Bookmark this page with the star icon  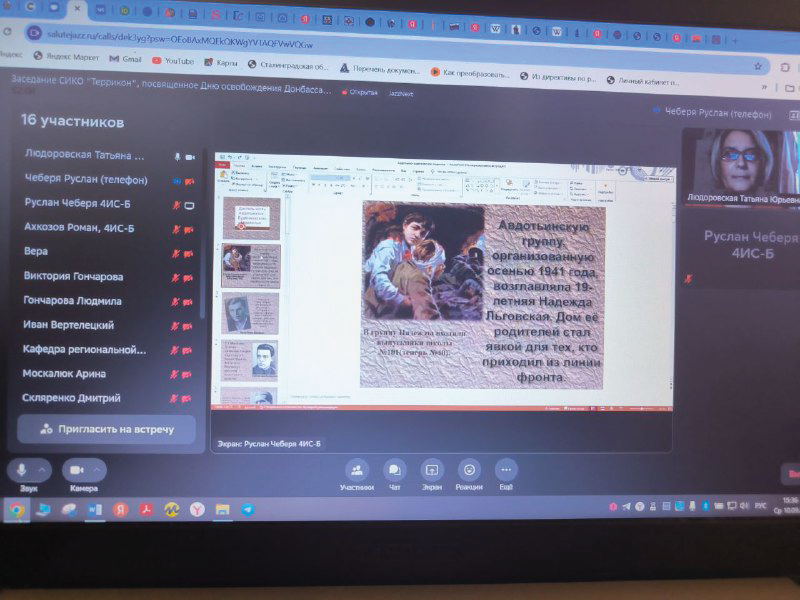click(x=758, y=66)
